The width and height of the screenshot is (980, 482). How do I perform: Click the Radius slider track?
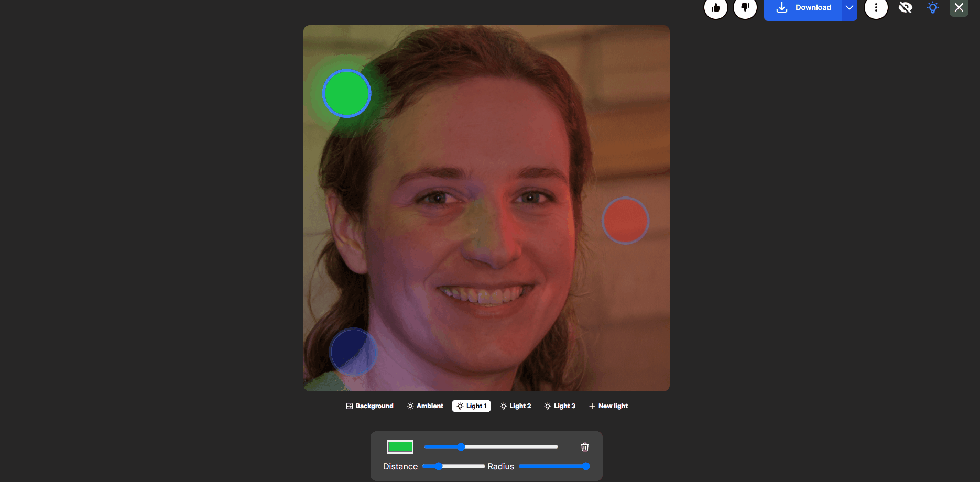554,466
